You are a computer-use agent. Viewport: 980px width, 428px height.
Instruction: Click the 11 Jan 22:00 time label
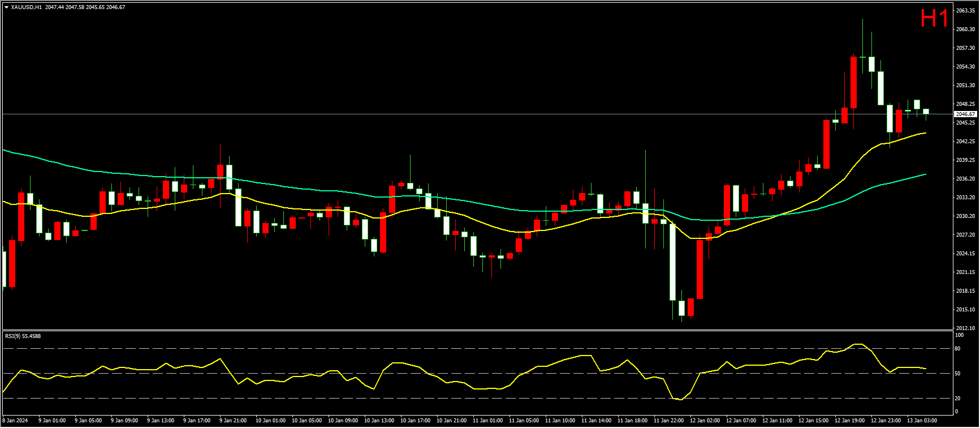coord(668,421)
